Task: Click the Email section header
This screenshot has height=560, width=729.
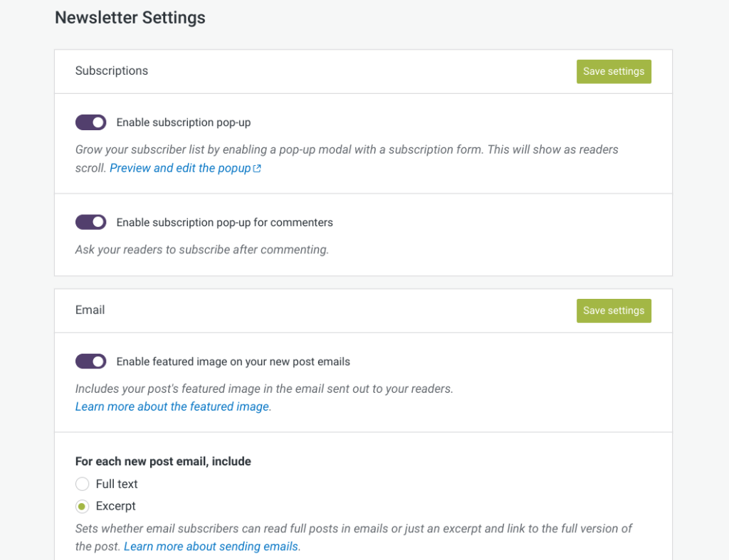Action: click(90, 310)
